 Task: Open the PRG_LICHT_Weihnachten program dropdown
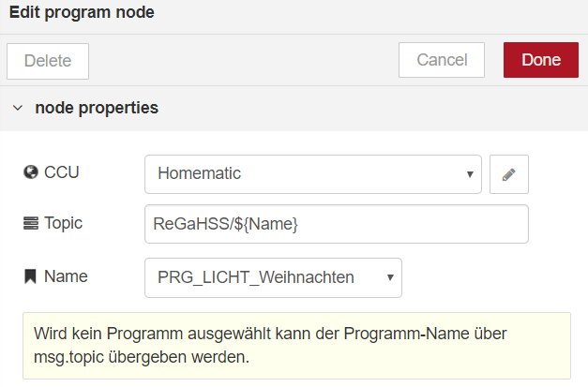click(x=273, y=277)
